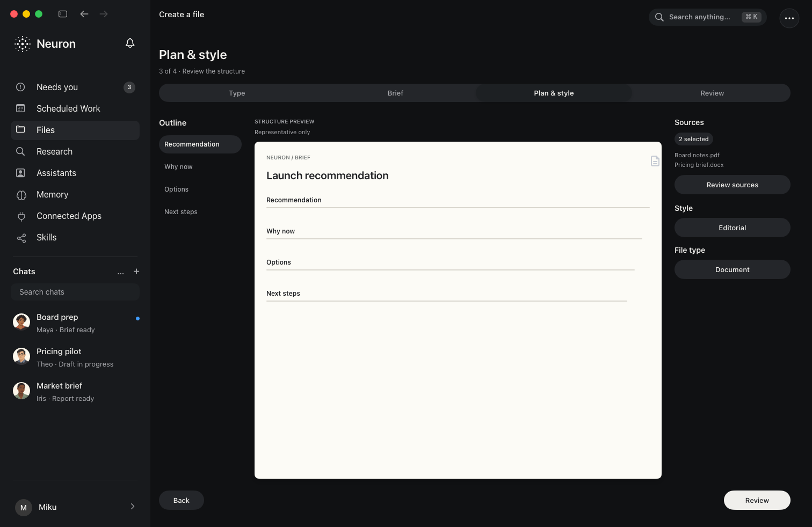
Task: Open the Board prep chat
Action: [75, 323]
